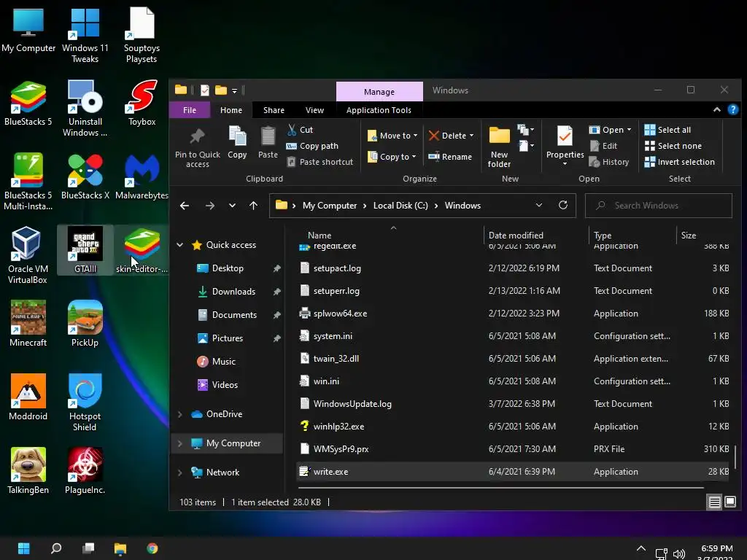Collapse Quick access tree node

point(179,245)
